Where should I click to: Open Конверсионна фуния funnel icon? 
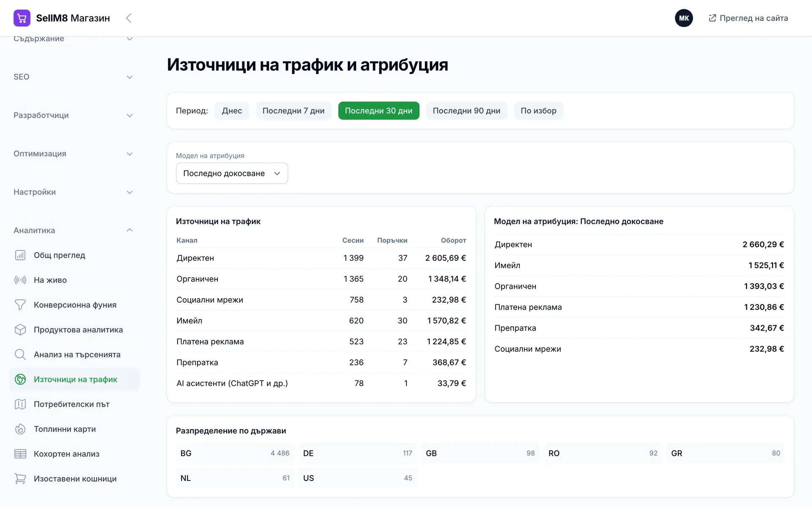pos(20,305)
